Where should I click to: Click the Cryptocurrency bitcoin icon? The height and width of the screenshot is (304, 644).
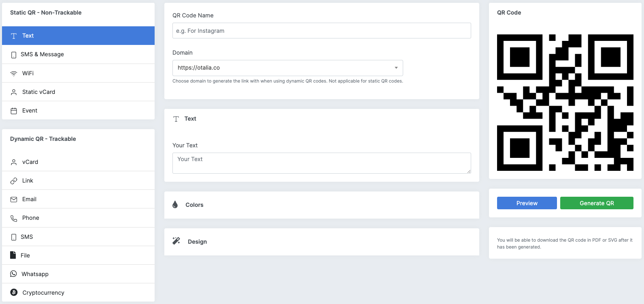point(14,293)
